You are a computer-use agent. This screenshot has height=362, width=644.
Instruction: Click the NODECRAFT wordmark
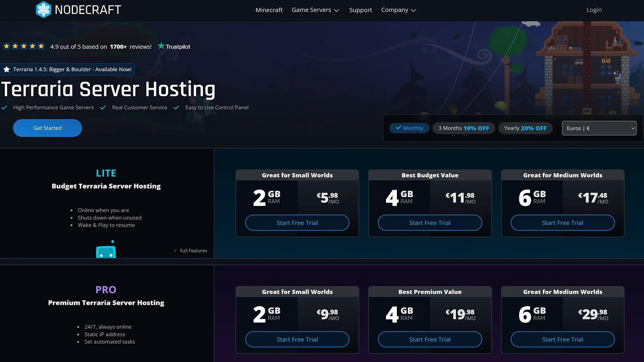tap(88, 10)
